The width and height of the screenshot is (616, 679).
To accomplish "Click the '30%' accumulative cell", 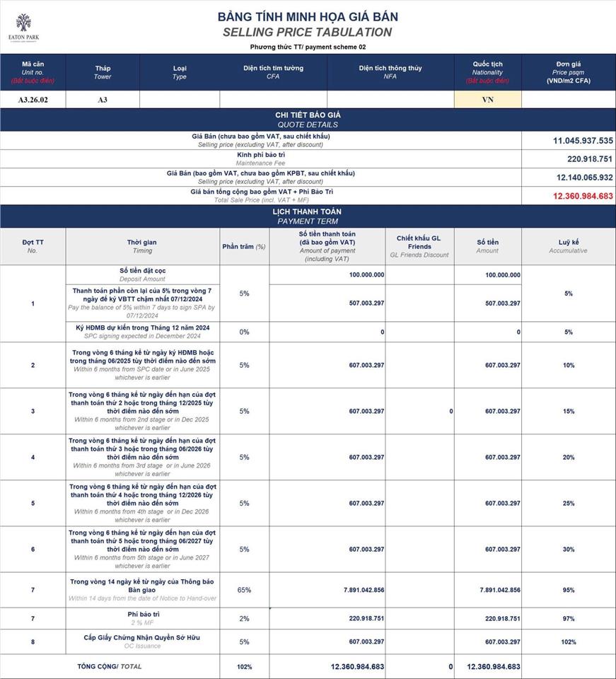I will [569, 549].
